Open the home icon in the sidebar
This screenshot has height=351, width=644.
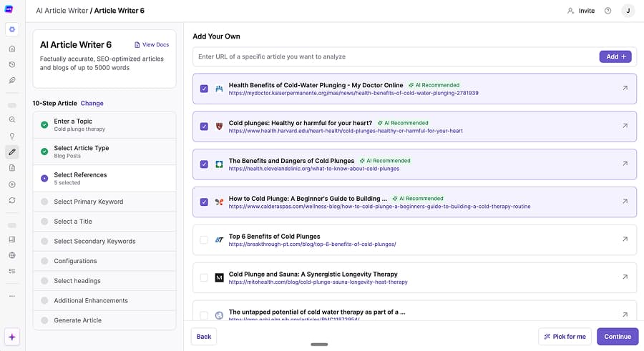pyautogui.click(x=12, y=49)
